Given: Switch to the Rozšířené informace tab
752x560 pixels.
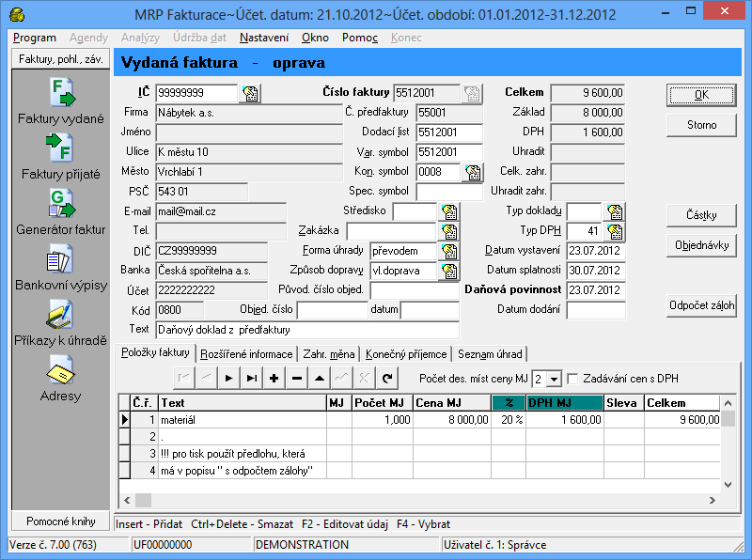Looking at the screenshot, I should pyautogui.click(x=246, y=354).
